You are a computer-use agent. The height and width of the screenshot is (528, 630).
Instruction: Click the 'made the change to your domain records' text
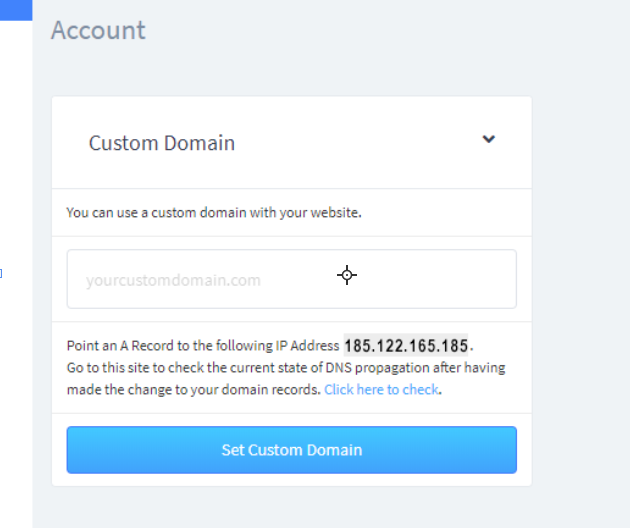click(x=193, y=389)
